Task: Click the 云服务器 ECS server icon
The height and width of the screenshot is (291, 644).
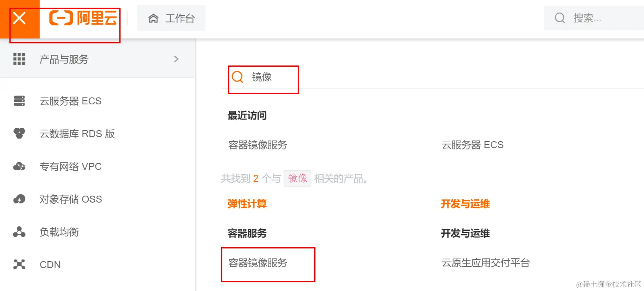Action: coord(19,101)
